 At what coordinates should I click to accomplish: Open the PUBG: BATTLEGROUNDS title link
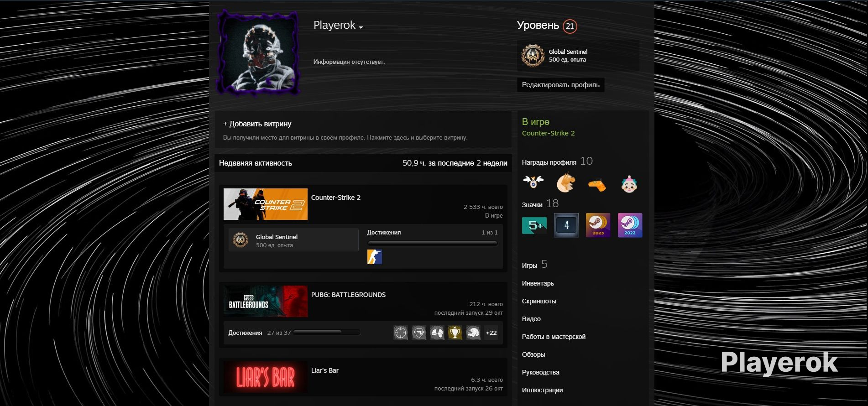[348, 295]
